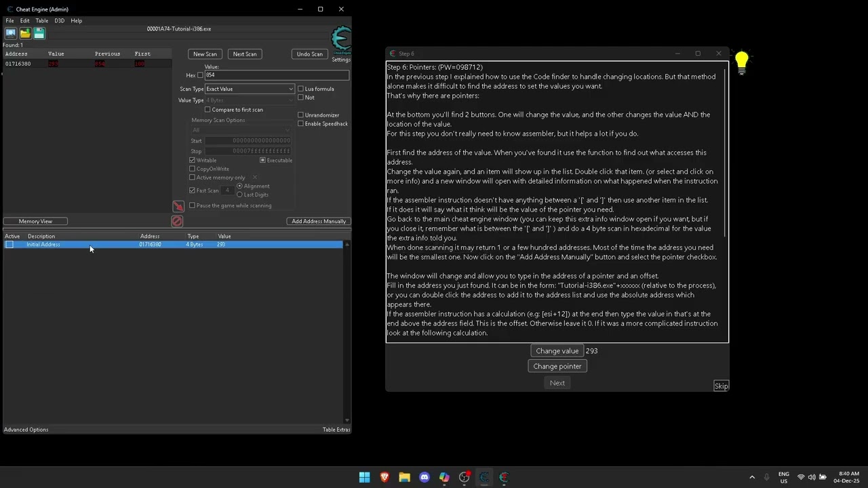Click the small X beside Active memory only
The height and width of the screenshot is (488, 868).
point(255,178)
